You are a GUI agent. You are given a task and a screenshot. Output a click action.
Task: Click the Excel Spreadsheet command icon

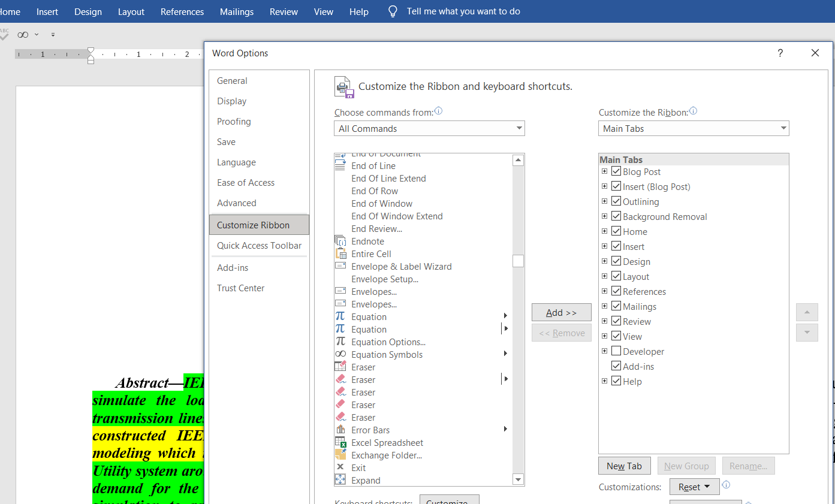point(340,442)
